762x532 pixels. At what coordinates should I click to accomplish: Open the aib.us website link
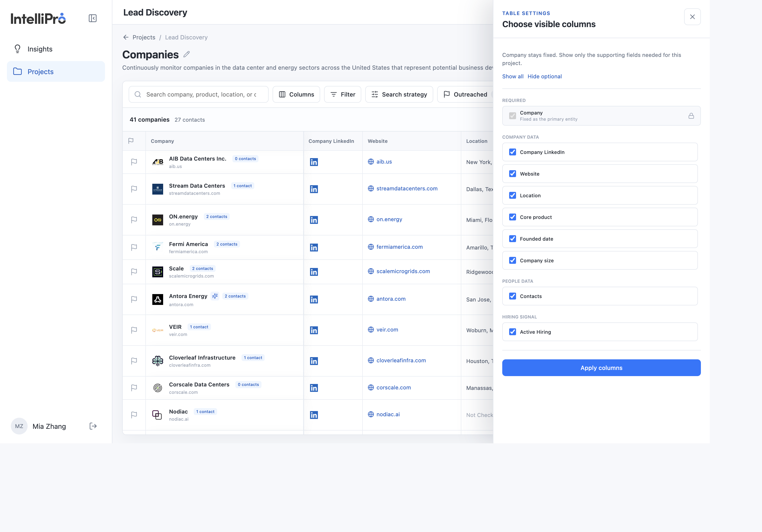point(384,162)
